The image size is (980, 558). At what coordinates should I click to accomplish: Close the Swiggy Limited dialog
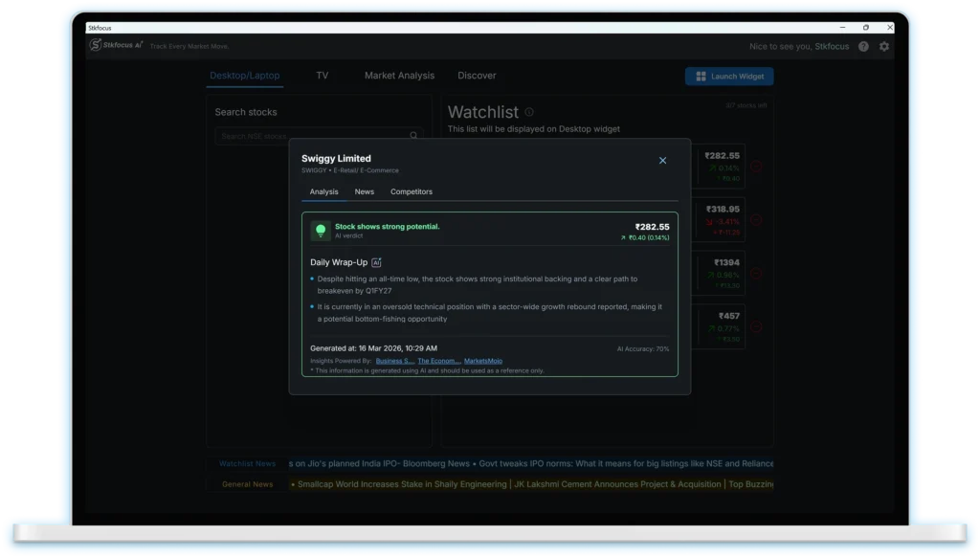click(x=662, y=161)
